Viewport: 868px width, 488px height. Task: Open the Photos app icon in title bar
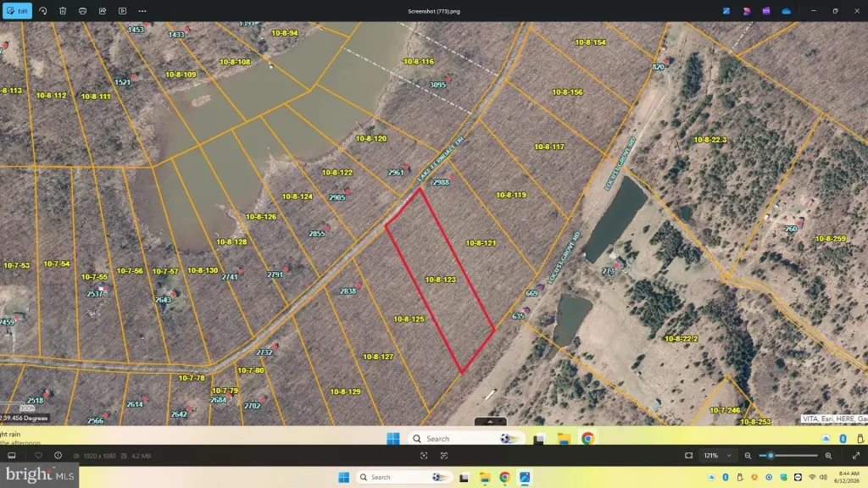726,10
